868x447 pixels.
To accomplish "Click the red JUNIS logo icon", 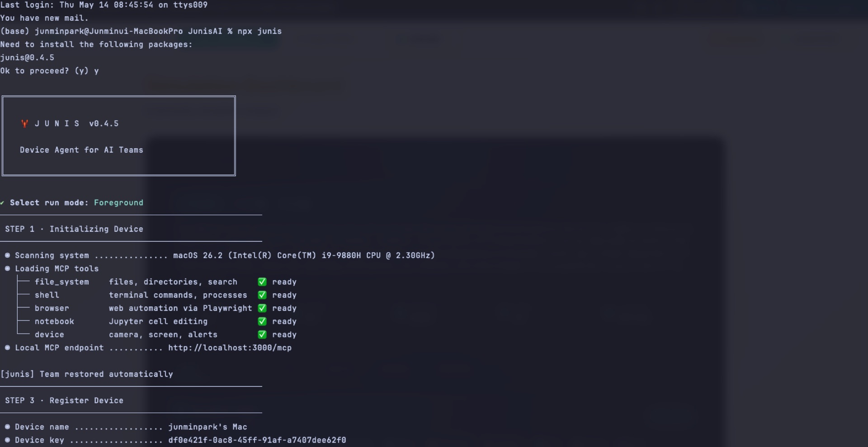I will (24, 123).
